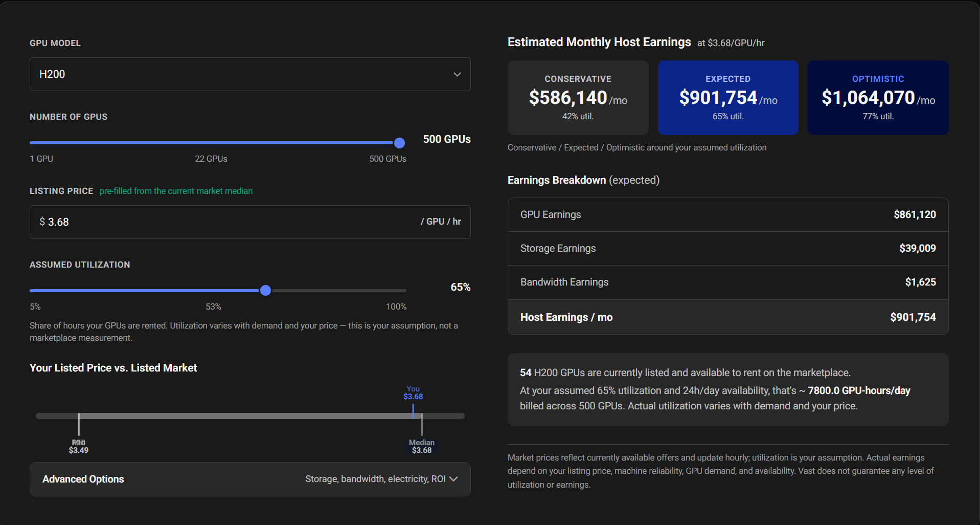This screenshot has height=525, width=980.
Task: Click the listing price input field showing 3.68
Action: [250, 222]
